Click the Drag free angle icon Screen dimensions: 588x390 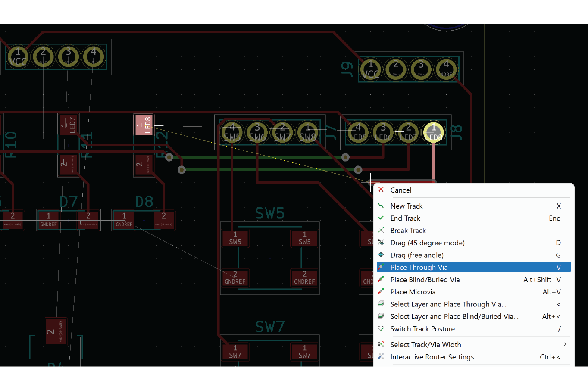[x=381, y=255]
